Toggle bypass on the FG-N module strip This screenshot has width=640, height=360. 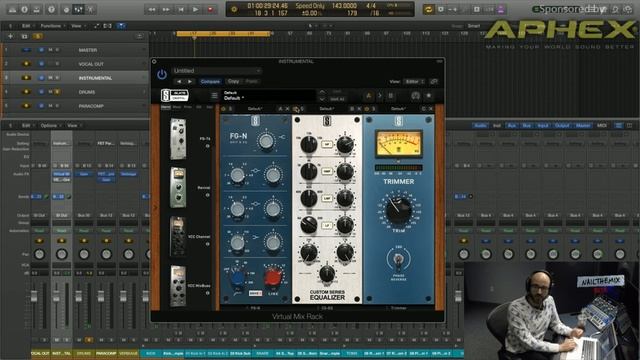coord(223,109)
